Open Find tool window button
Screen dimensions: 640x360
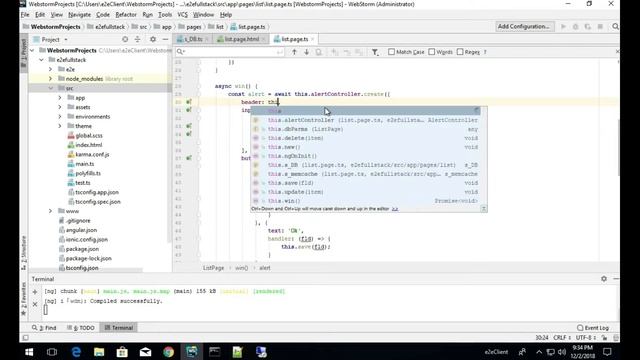[44, 327]
